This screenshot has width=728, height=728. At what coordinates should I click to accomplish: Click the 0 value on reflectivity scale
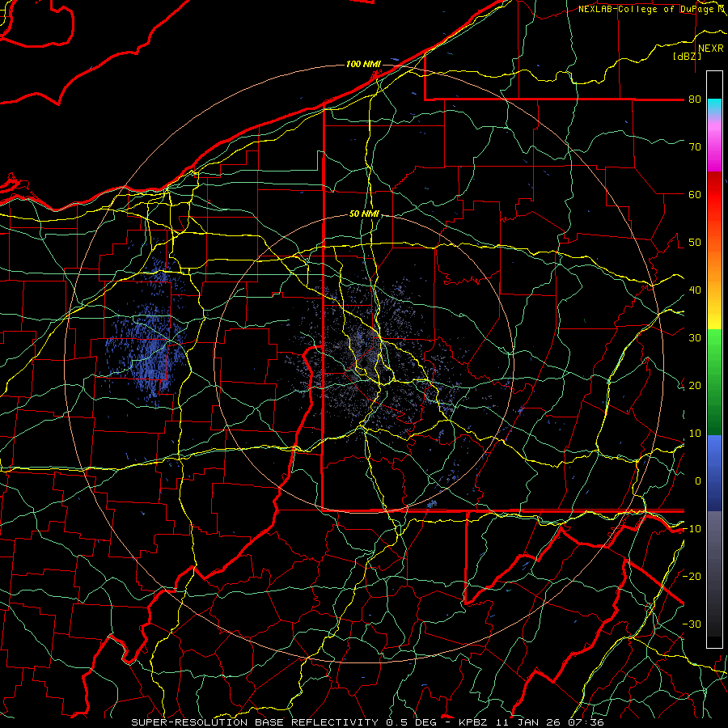click(698, 481)
